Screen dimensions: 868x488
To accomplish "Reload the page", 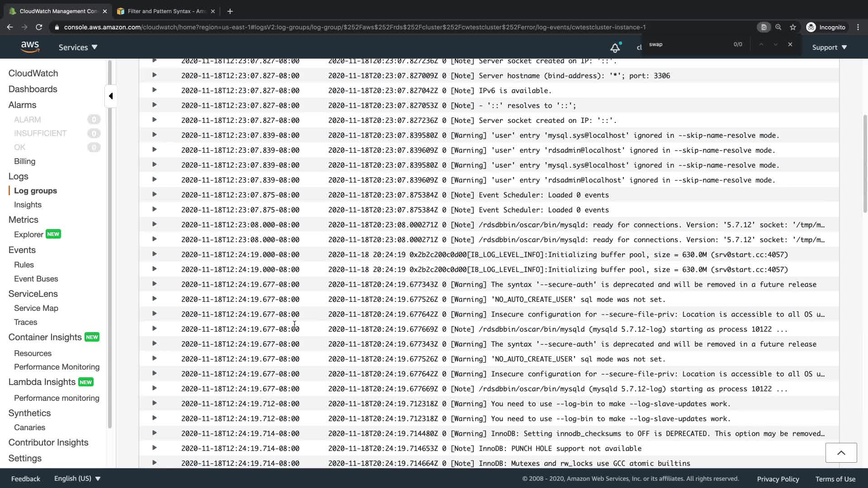I will point(39,27).
